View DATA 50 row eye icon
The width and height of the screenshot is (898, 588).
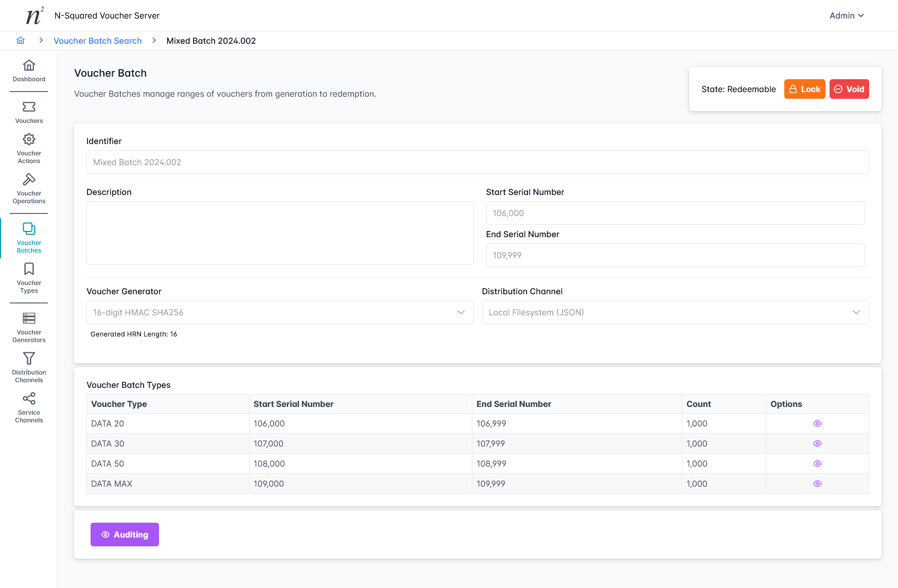point(817,464)
